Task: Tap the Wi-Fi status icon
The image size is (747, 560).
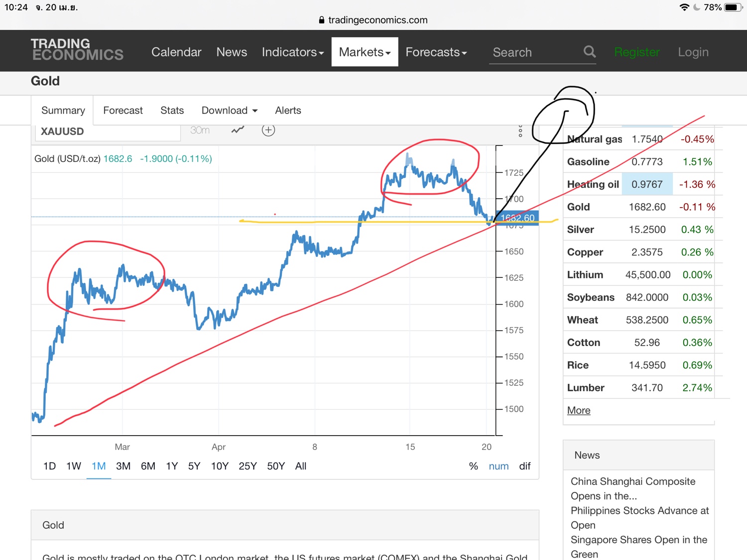Action: [684, 7]
